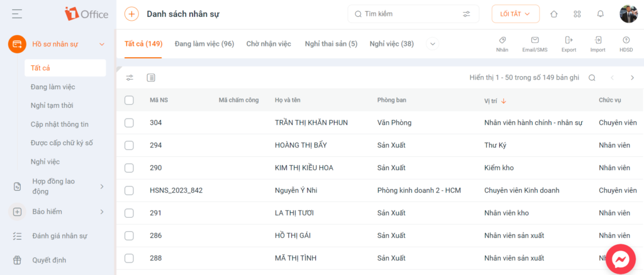Switch to Đang làm việc (96) tab

(204, 44)
